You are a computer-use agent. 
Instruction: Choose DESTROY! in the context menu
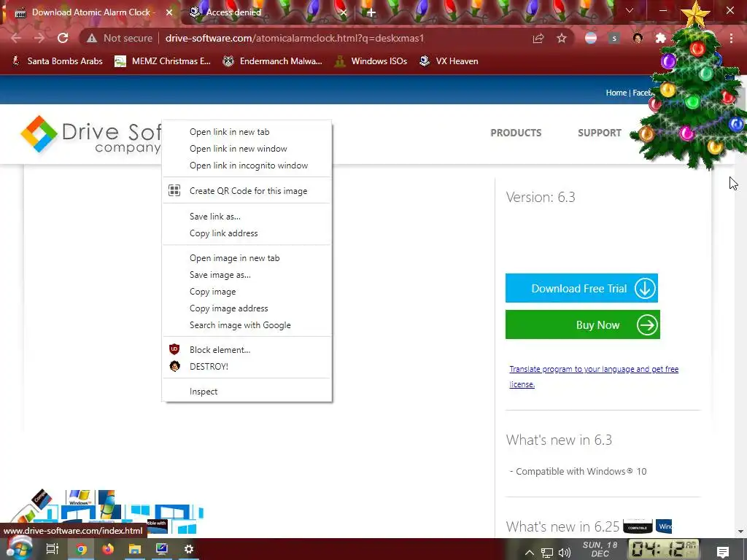point(247,366)
